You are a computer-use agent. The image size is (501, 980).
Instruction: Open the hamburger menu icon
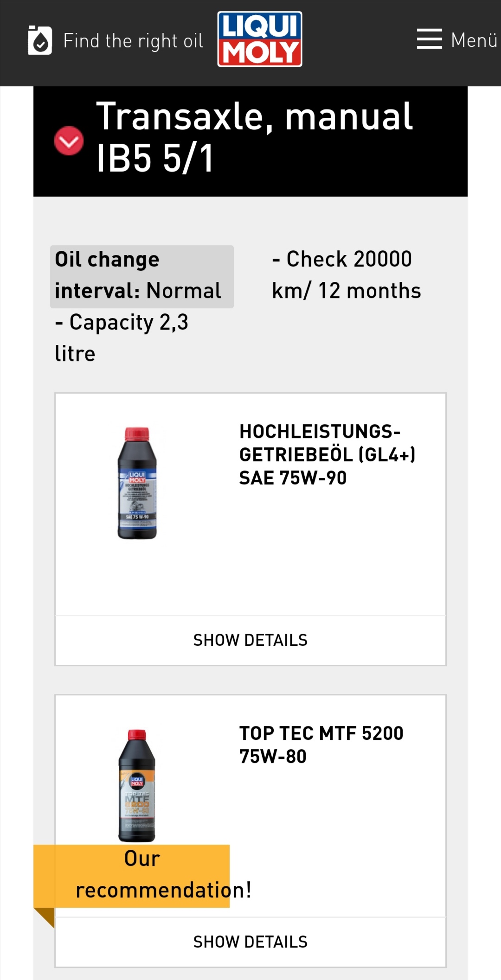pos(429,39)
